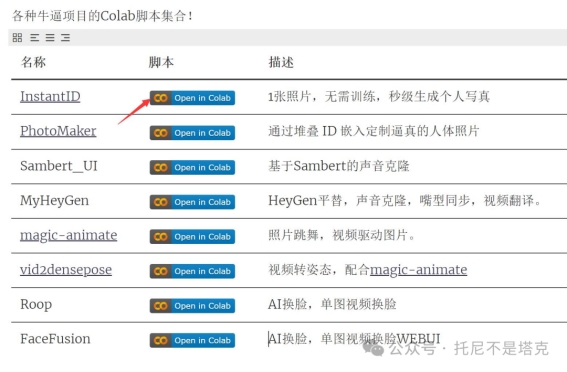Follow the magic-animate name link

pos(69,235)
